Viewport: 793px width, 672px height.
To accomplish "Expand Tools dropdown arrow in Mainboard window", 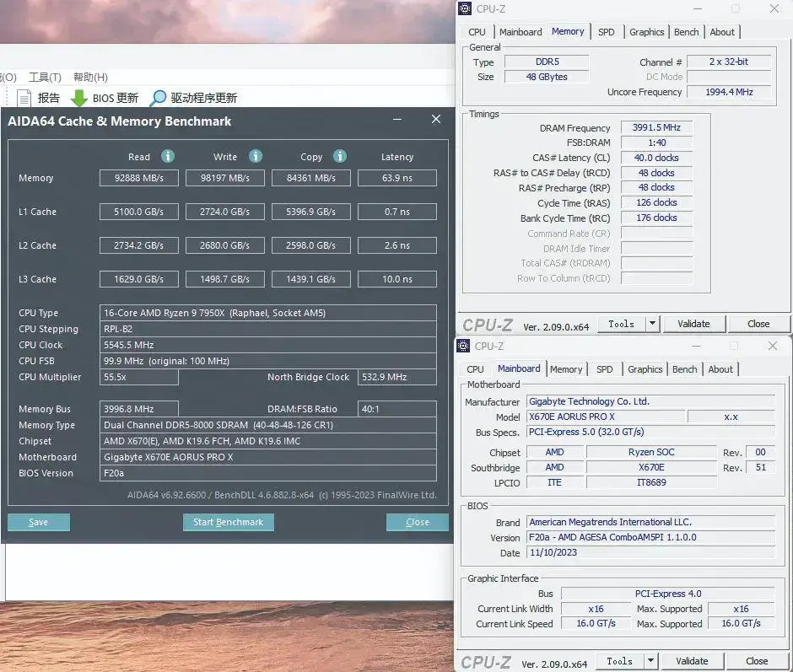I will point(650,661).
